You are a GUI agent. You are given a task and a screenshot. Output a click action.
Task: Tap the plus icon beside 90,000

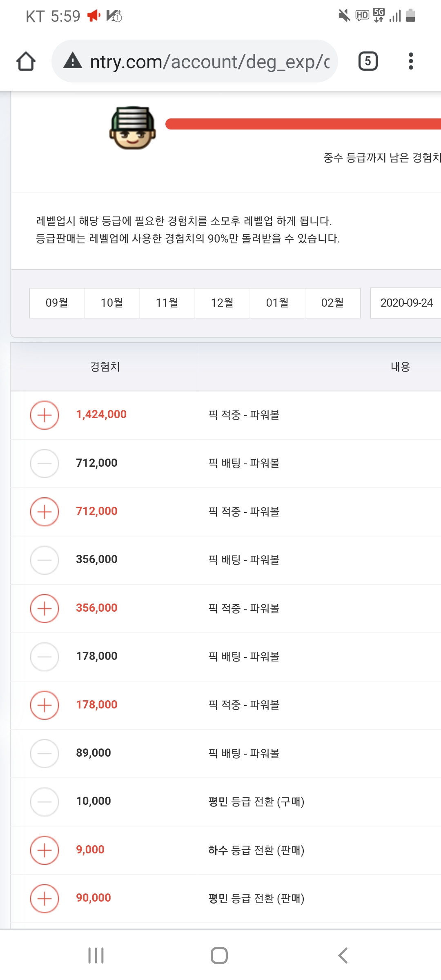point(45,898)
